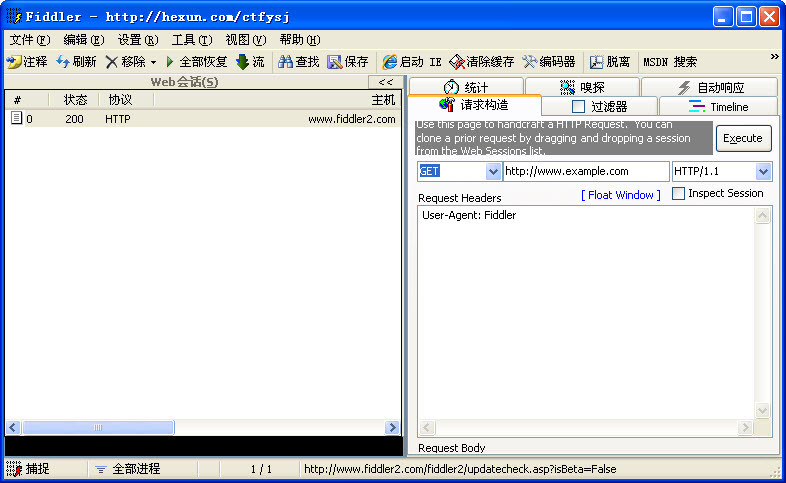The height and width of the screenshot is (483, 786).
Task: Expand toolbar overflow chevron
Action: tap(774, 57)
